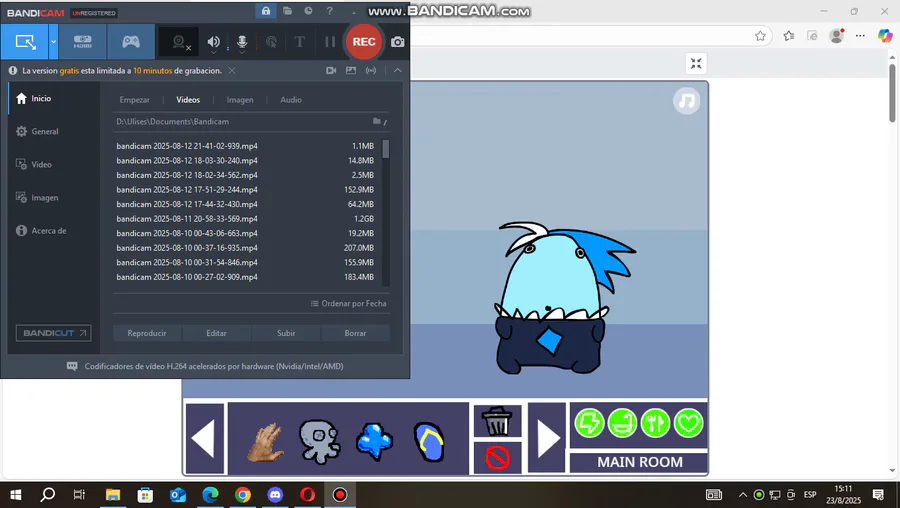Click the green bathtub status icon
Screen dimensions: 900x508
622,423
